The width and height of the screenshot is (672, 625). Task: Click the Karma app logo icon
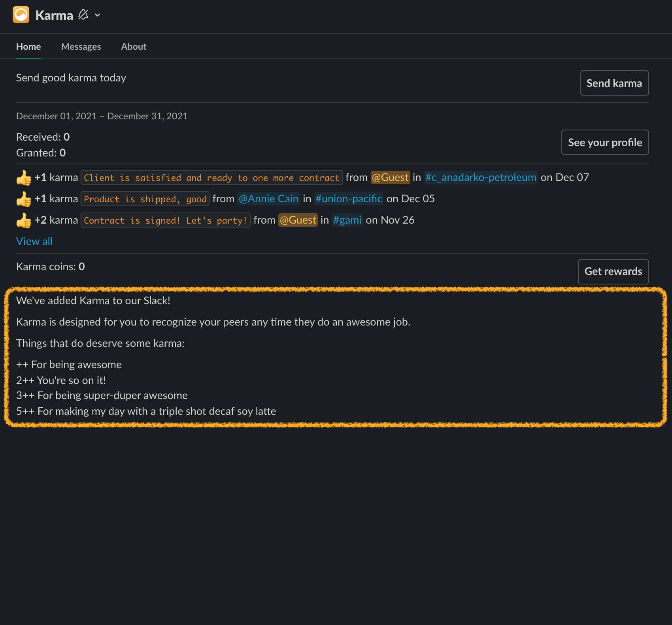tap(21, 15)
